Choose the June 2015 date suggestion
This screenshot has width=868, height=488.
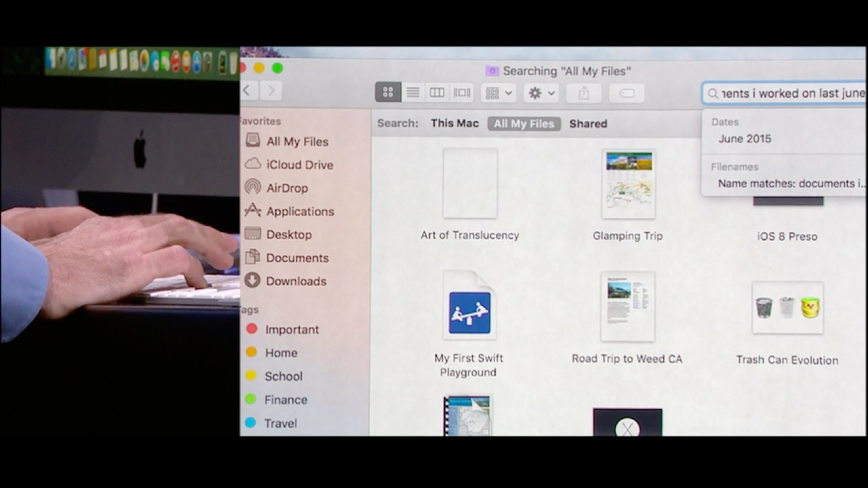[745, 139]
